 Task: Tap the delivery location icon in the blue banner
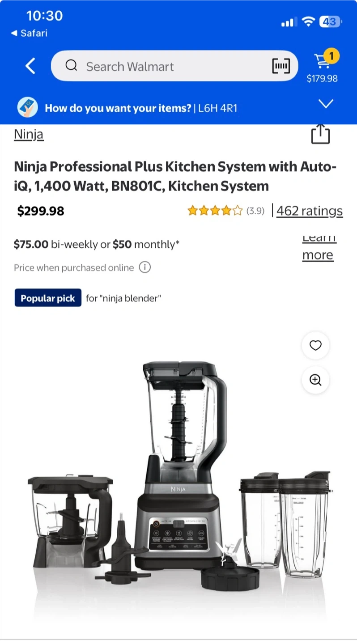pos(27,108)
